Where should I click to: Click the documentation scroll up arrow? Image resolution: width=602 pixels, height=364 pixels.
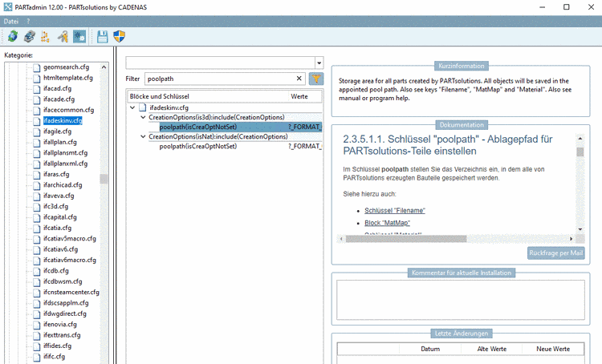point(580,138)
